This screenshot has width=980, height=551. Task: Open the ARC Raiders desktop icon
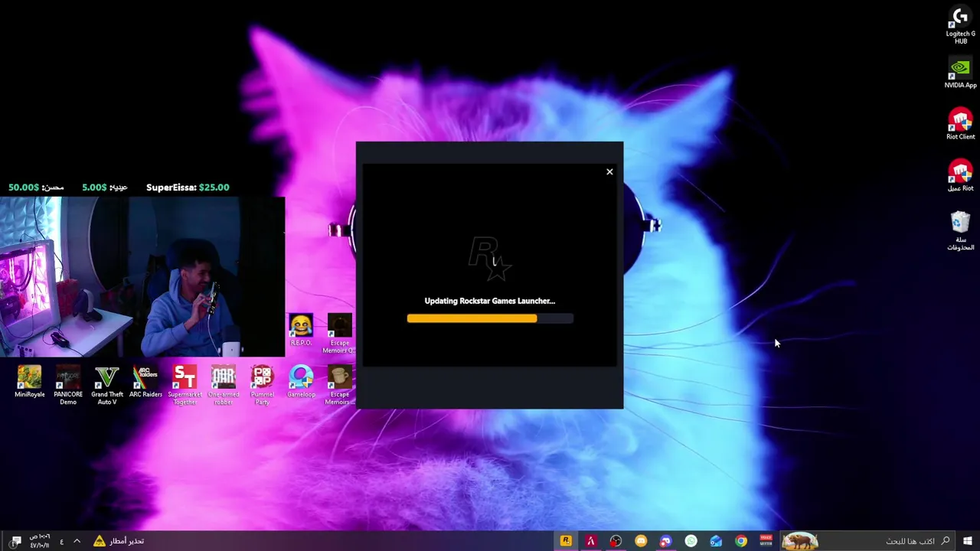(145, 383)
